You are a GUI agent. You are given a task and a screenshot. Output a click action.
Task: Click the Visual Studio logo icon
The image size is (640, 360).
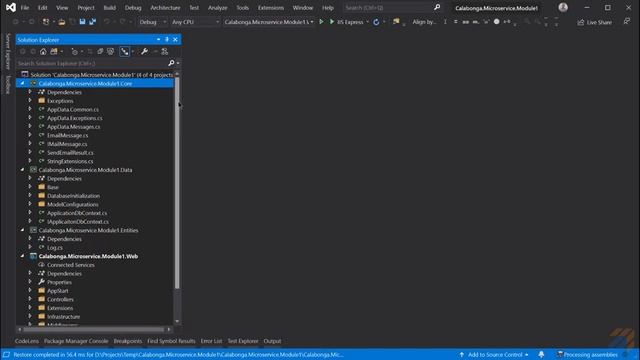click(11, 7)
